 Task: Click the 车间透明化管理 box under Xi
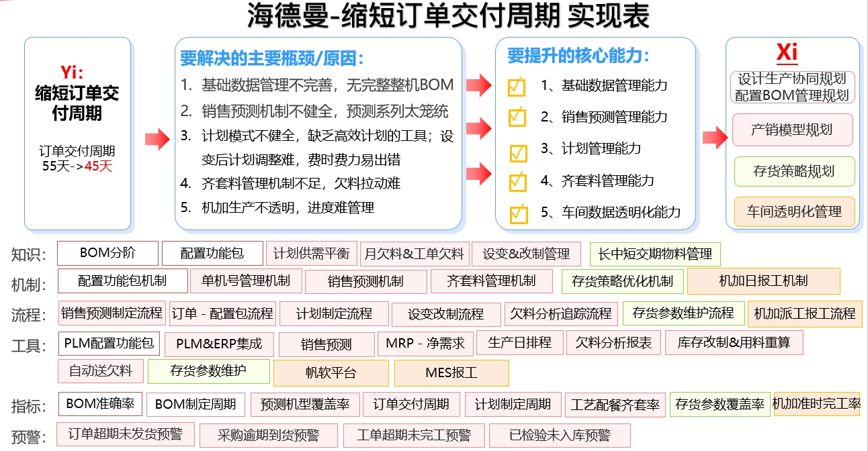[x=794, y=212]
